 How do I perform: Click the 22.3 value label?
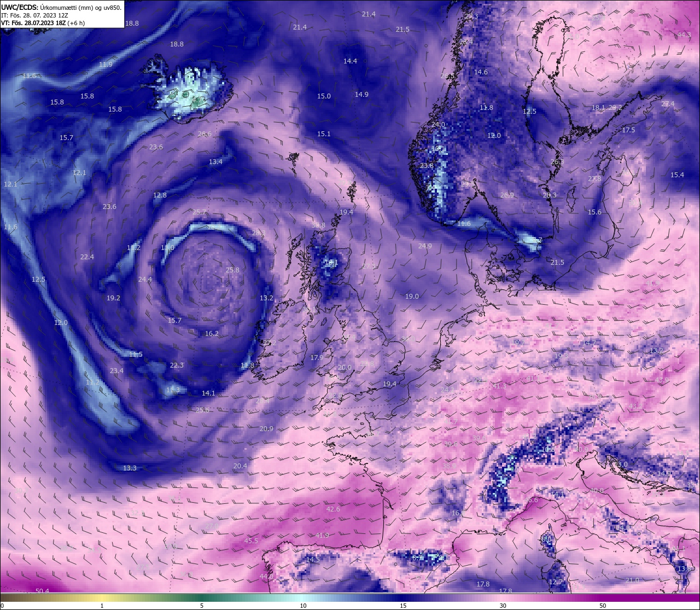click(x=177, y=365)
